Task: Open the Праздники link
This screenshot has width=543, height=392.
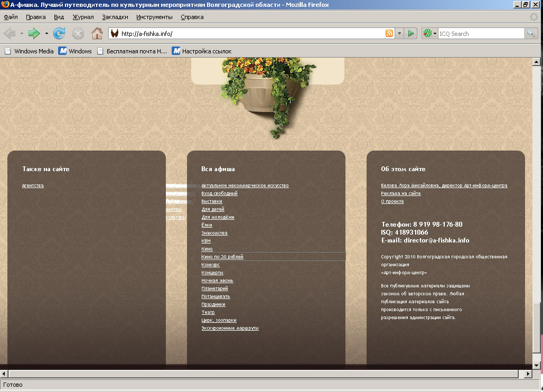Action: 213,304
